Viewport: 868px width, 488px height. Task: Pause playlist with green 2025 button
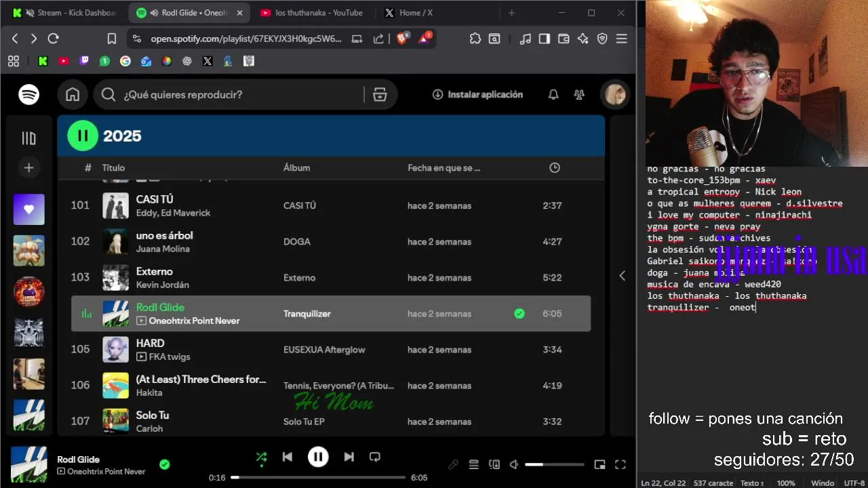pos(83,136)
